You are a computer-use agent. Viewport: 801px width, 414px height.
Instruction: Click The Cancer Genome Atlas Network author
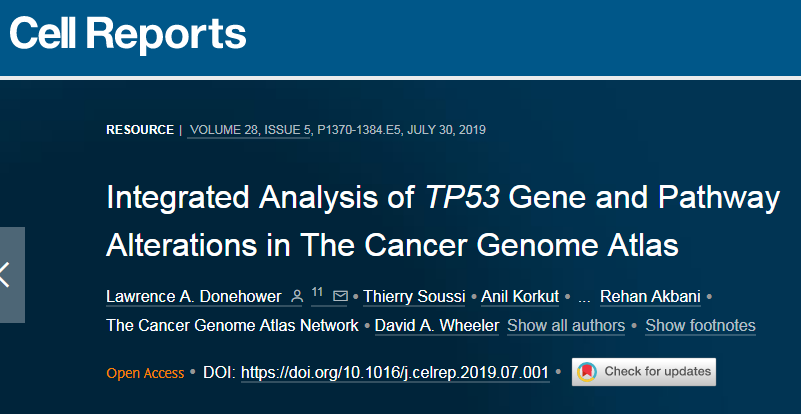pos(232,326)
